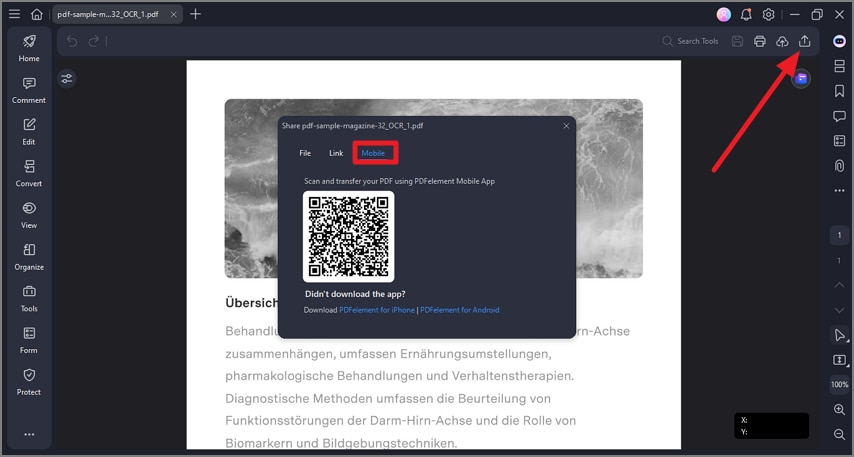The height and width of the screenshot is (457, 854).
Task: Open the Edit sidebar tool
Action: (x=29, y=132)
